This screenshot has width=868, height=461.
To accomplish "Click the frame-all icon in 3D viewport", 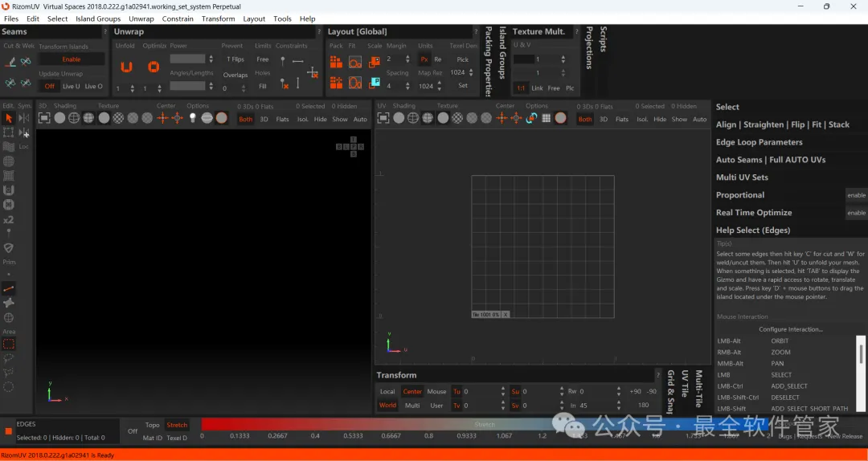I will [44, 118].
